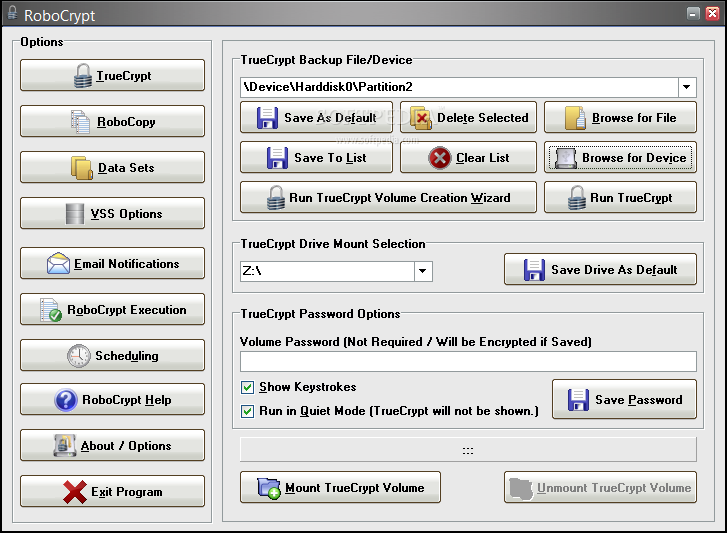Image resolution: width=727 pixels, height=533 pixels.
Task: Click the gray cylinder icon on VSS Options
Action: pos(75,214)
